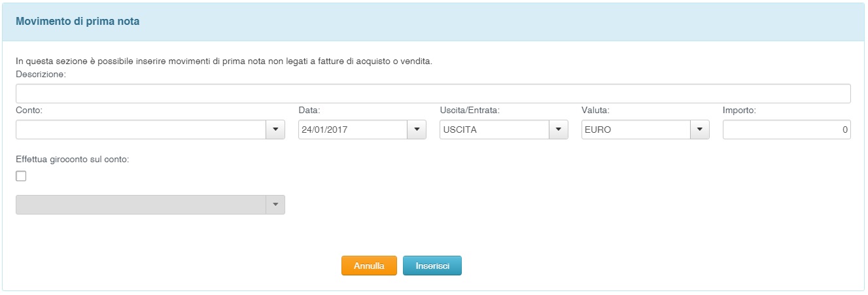Click the Importo amount field

tap(786, 130)
